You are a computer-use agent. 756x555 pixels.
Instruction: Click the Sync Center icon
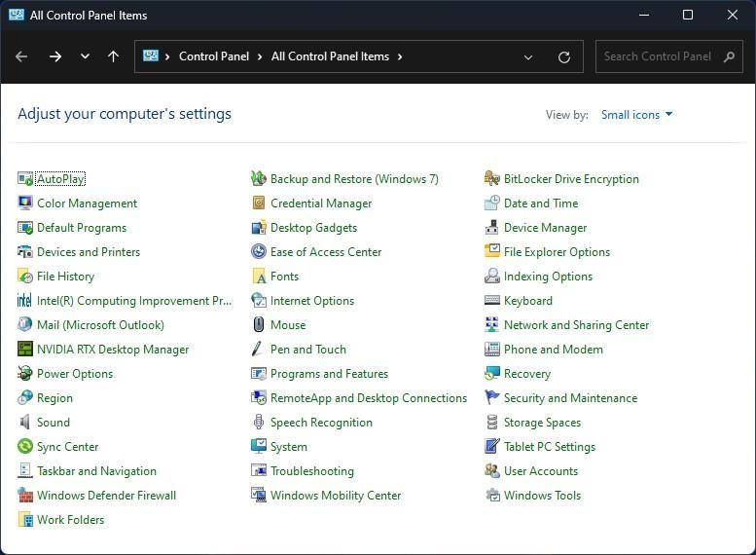pos(25,447)
